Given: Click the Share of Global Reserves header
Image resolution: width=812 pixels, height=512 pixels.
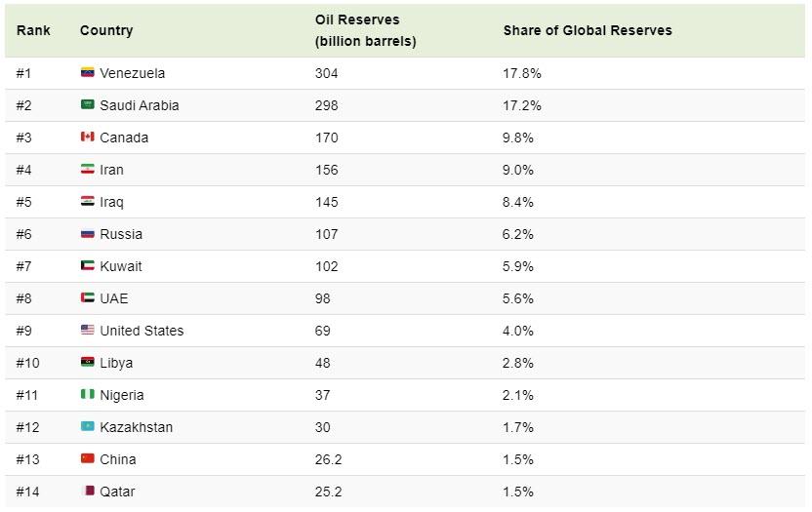Looking at the screenshot, I should pos(588,30).
